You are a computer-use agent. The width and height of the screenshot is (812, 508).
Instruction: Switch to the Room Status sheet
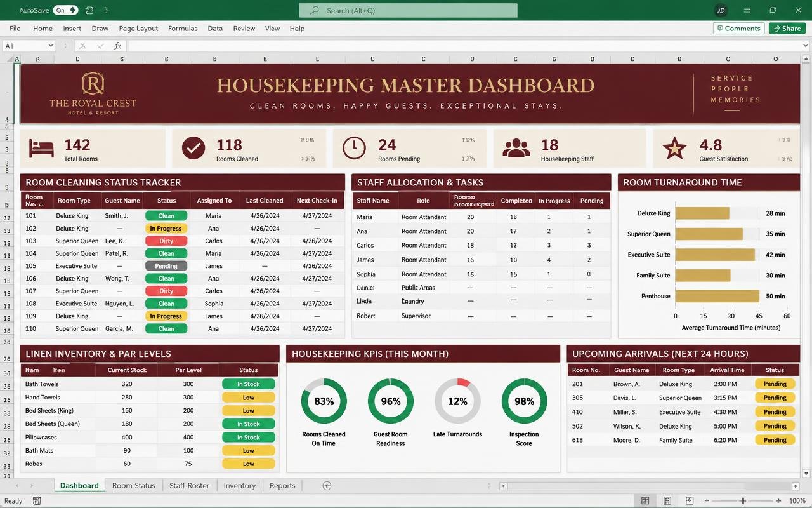133,485
